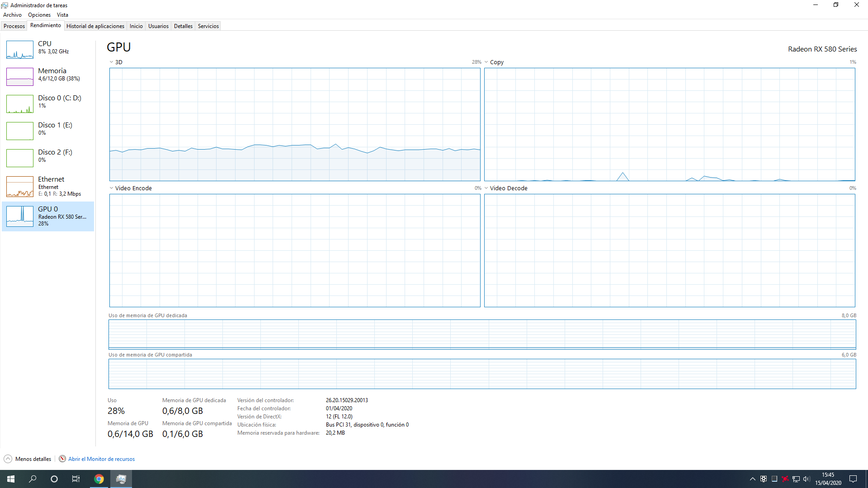Click the Chrome icon in the taskbar

point(99,479)
